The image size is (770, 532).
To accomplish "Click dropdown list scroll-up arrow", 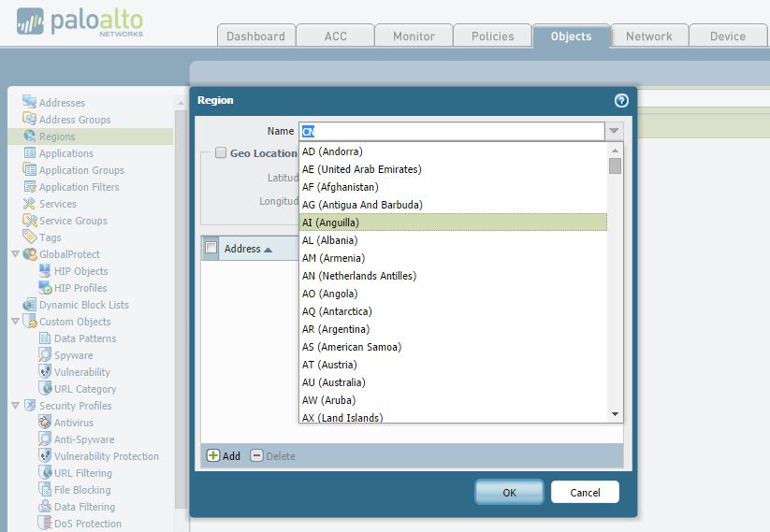I will [x=615, y=151].
